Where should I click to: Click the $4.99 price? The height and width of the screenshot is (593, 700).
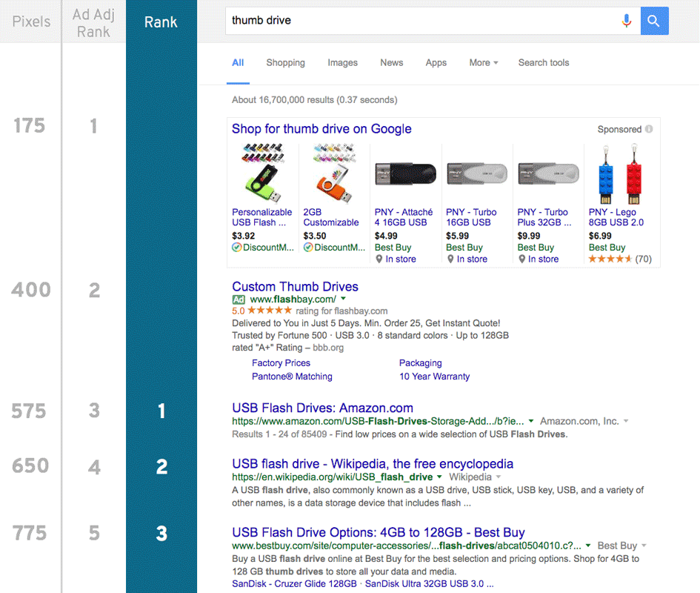coord(386,236)
